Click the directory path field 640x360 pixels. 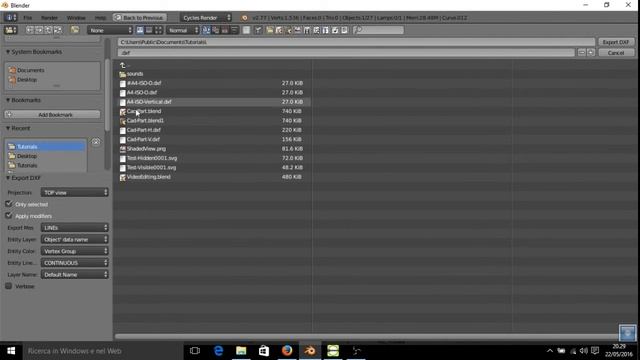tap(356, 42)
